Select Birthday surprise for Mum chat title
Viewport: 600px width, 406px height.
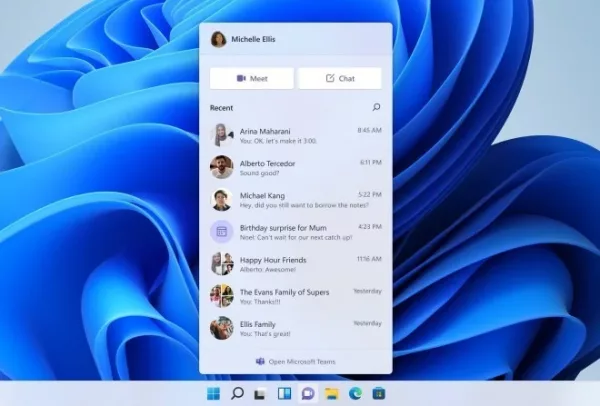tap(283, 228)
